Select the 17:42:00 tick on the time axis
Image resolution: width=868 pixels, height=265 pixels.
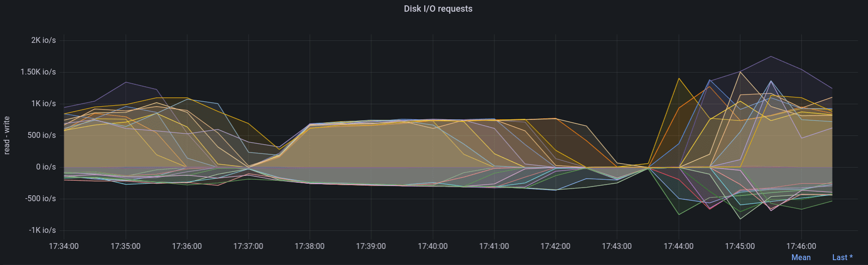pos(555,246)
